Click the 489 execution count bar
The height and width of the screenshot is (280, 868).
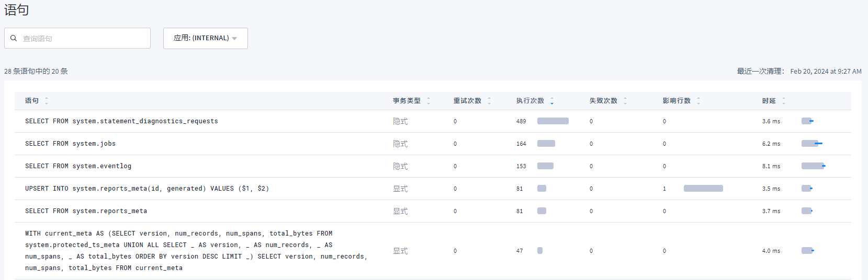click(553, 121)
